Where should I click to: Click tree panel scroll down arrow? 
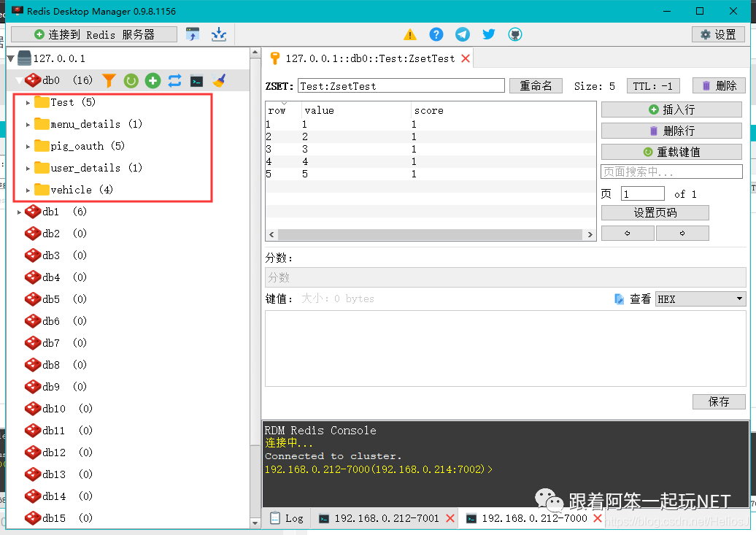coord(255,523)
